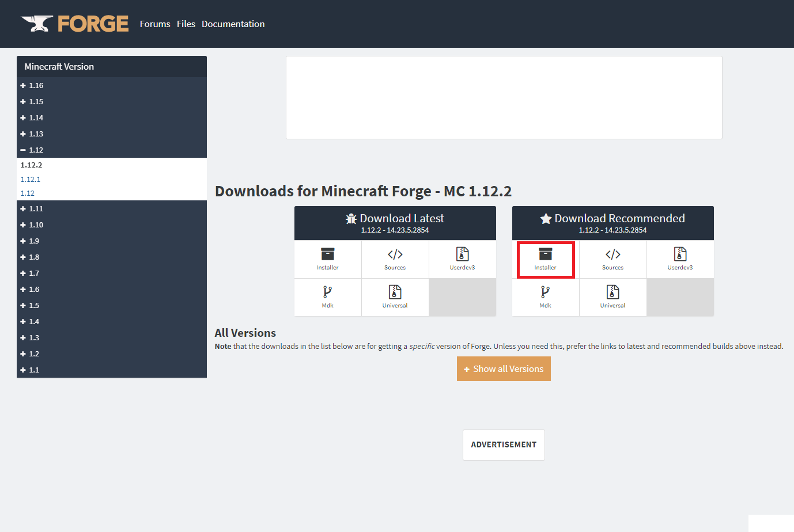Open the Documentation page
Viewport: 794px width, 532px height.
(x=233, y=24)
